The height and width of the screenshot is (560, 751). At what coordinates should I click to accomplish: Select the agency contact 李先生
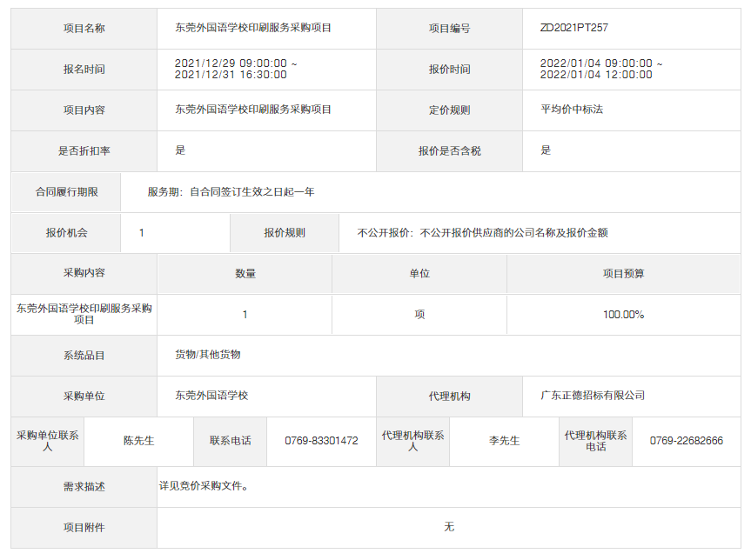tap(505, 441)
